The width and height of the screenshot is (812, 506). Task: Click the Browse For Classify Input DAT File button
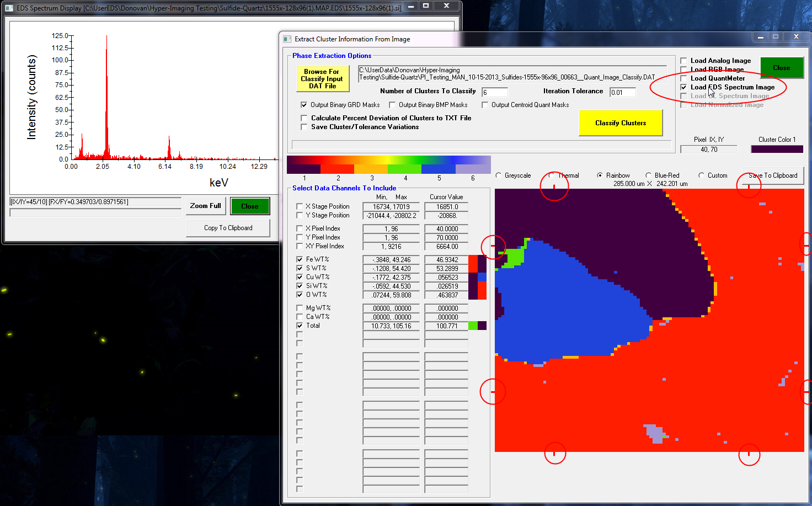click(322, 78)
